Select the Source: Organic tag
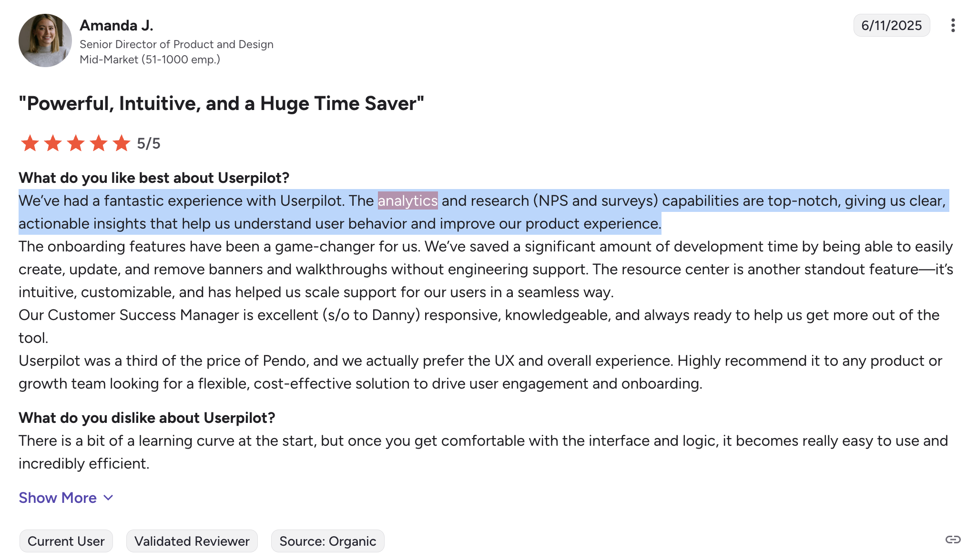 [328, 541]
